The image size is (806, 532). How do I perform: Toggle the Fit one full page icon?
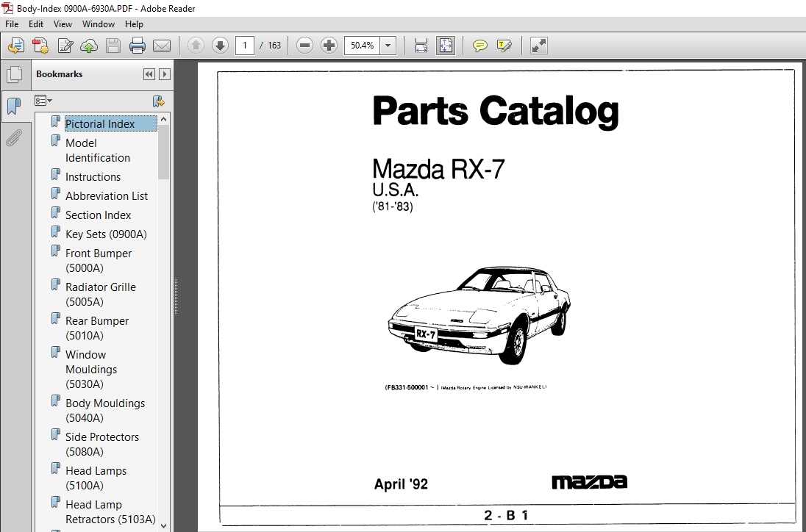coord(446,46)
